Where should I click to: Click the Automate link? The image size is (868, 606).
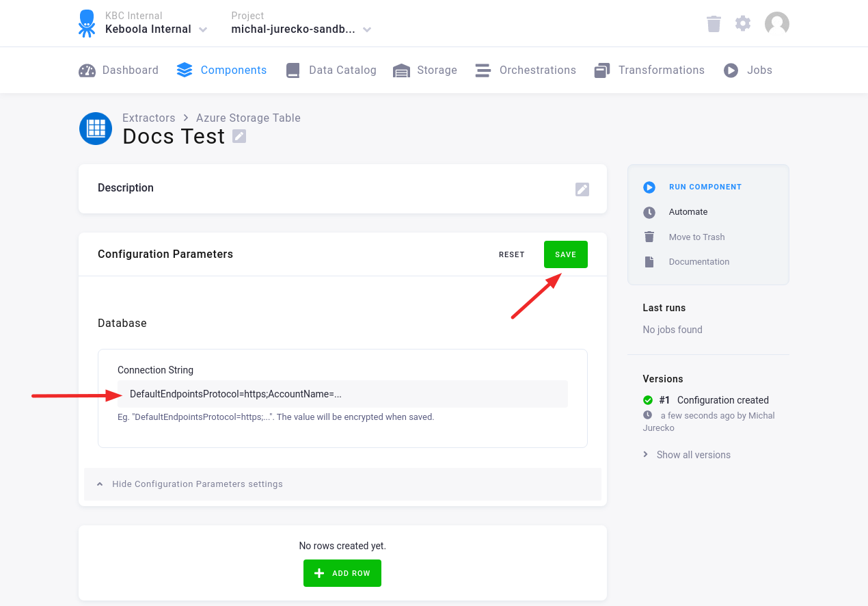688,212
